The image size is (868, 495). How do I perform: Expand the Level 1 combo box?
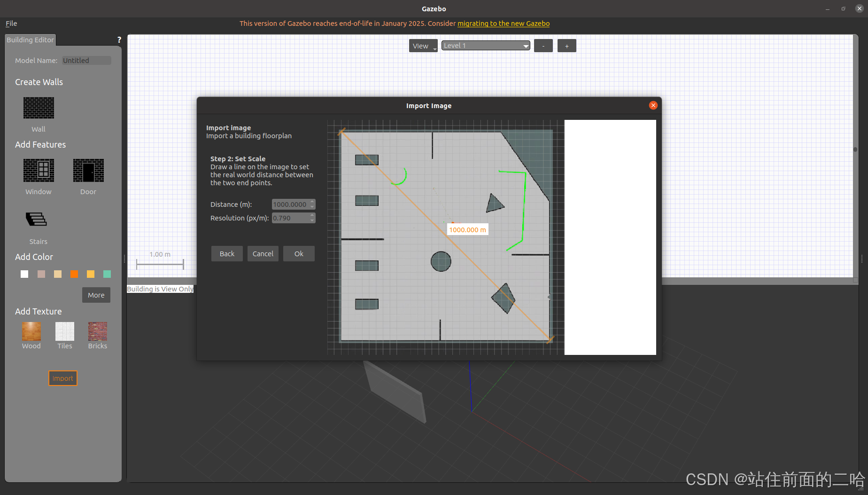[486, 46]
